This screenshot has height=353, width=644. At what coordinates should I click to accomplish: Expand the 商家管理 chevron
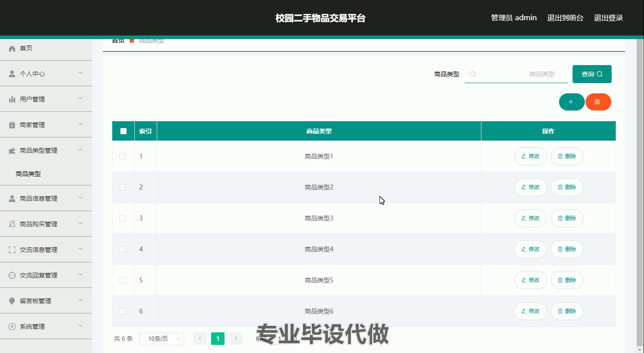point(80,124)
